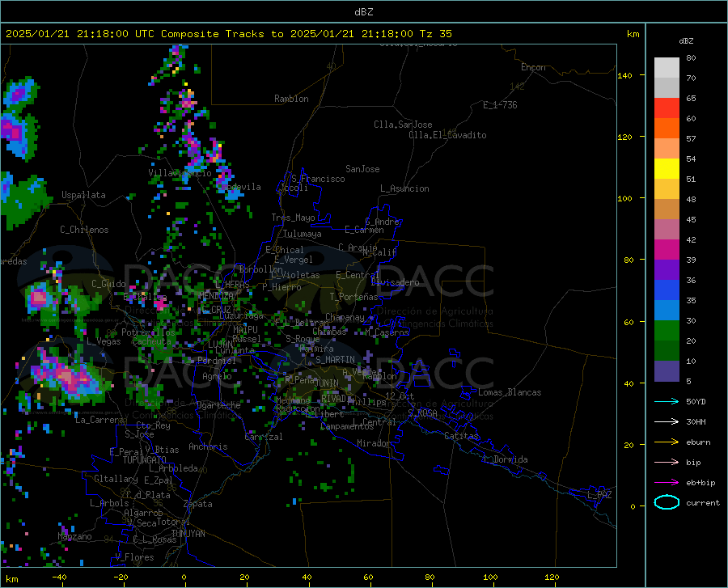Select the bright yellow 51-54 dBZ swatch
Image resolution: width=728 pixels, height=588 pixels.
tap(667, 169)
